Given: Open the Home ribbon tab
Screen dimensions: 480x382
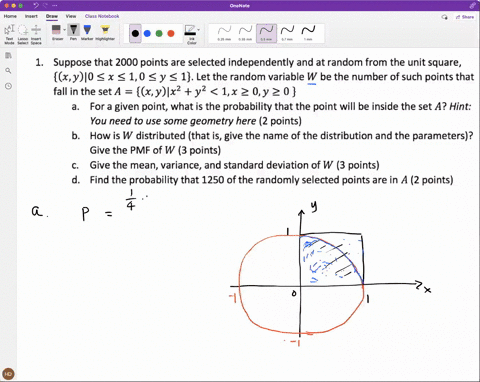Looking at the screenshot, I should pyautogui.click(x=10, y=16).
